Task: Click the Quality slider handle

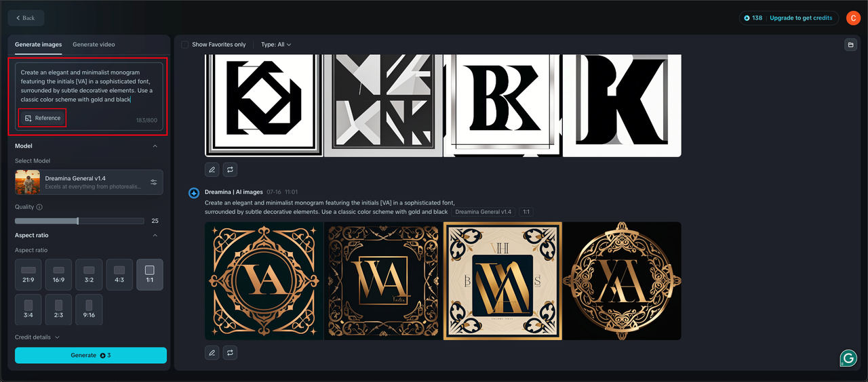Action: point(78,221)
